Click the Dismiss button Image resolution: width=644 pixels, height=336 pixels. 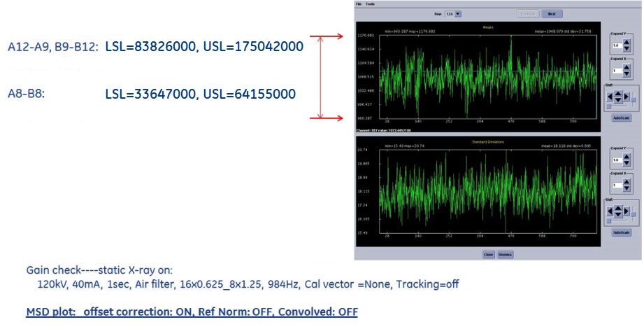click(x=505, y=254)
